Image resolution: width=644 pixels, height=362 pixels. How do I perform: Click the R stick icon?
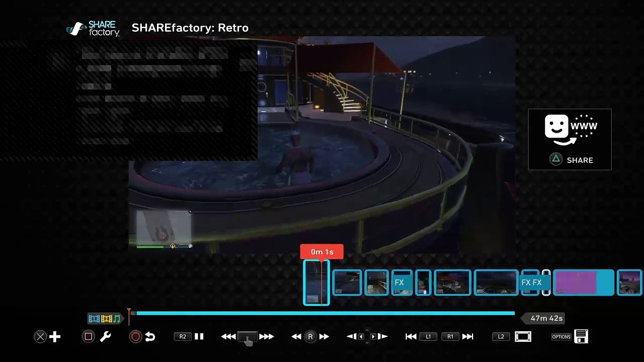310,337
